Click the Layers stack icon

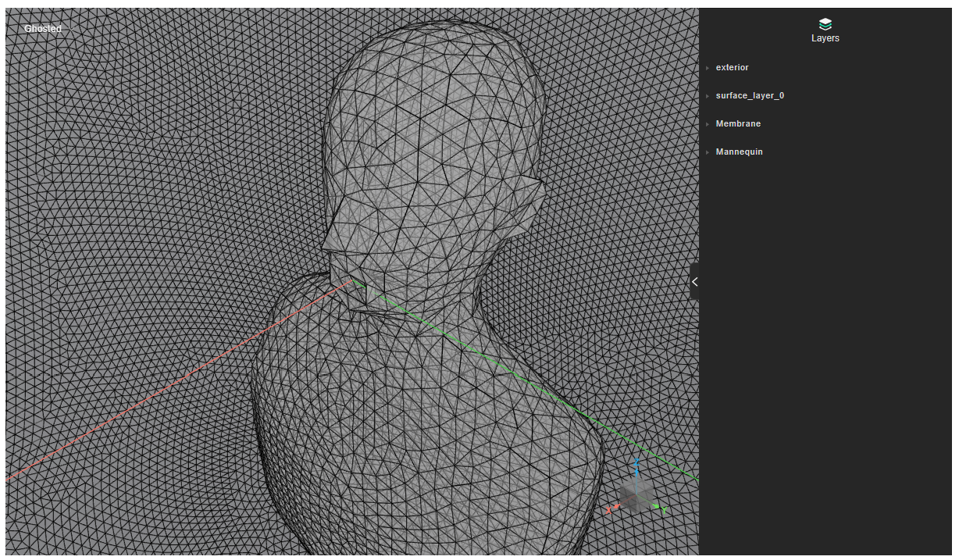[x=825, y=24]
